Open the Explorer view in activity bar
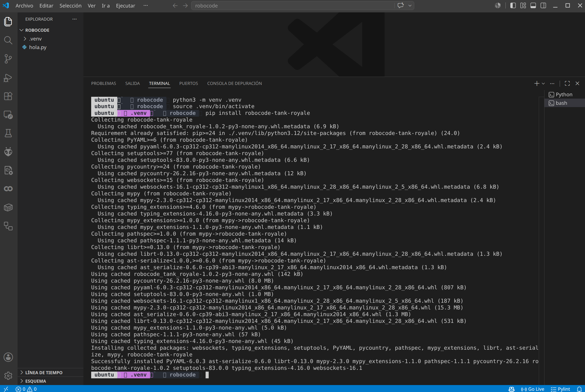Viewport: 585px width, 392px height. coord(8,22)
